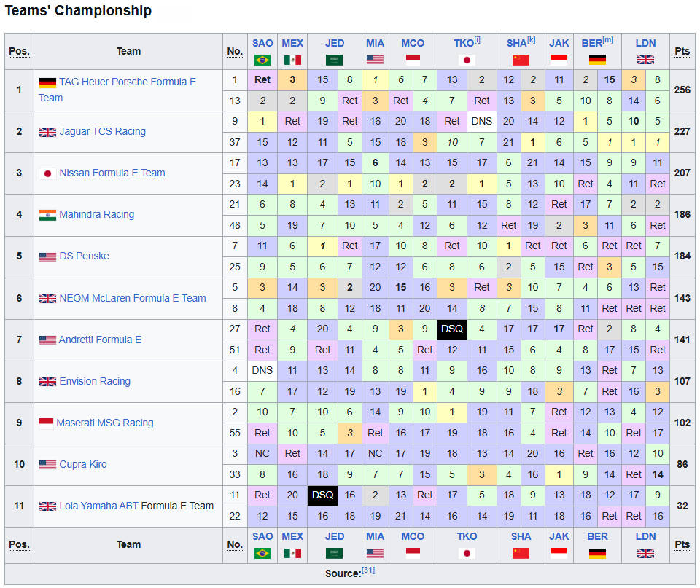Open Lola Yamaha ABT link
Screen dimensions: 700x588
click(x=98, y=506)
